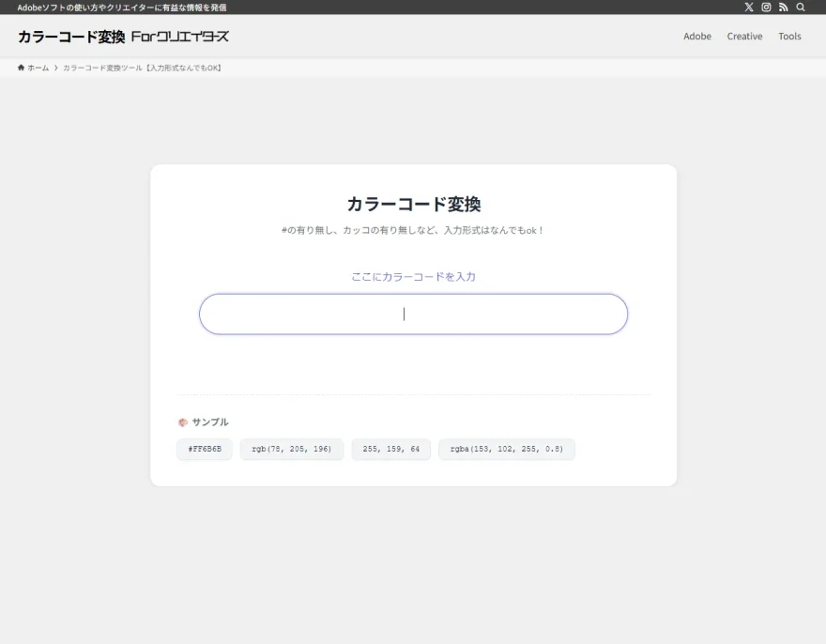Open the Instagram icon in the top bar
This screenshot has height=644, width=826.
(x=766, y=8)
